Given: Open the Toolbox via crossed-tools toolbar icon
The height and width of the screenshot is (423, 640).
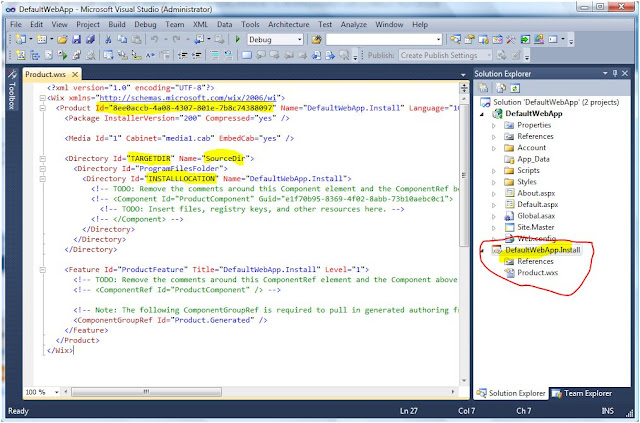Looking at the screenshot, I should [511, 40].
